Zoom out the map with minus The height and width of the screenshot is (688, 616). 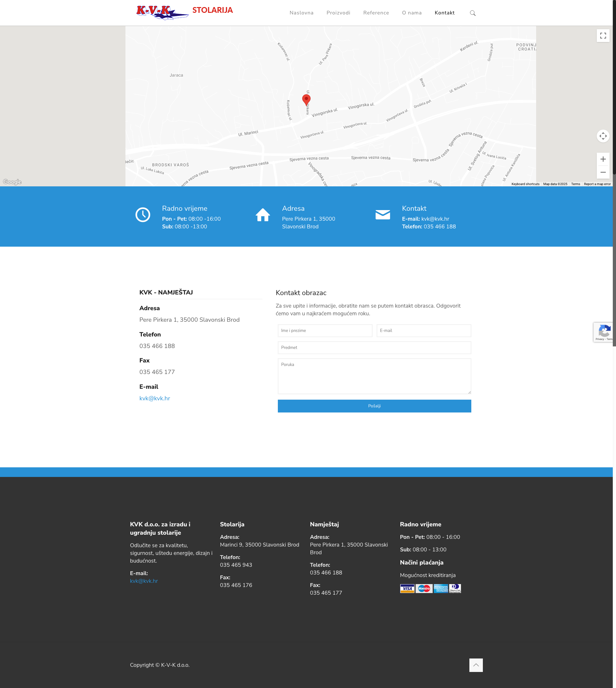(603, 172)
